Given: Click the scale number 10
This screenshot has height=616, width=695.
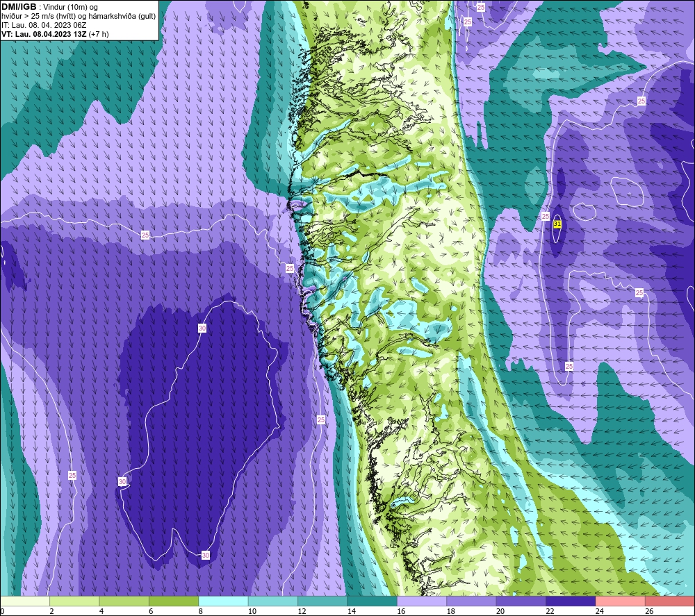Looking at the screenshot, I should (x=252, y=611).
